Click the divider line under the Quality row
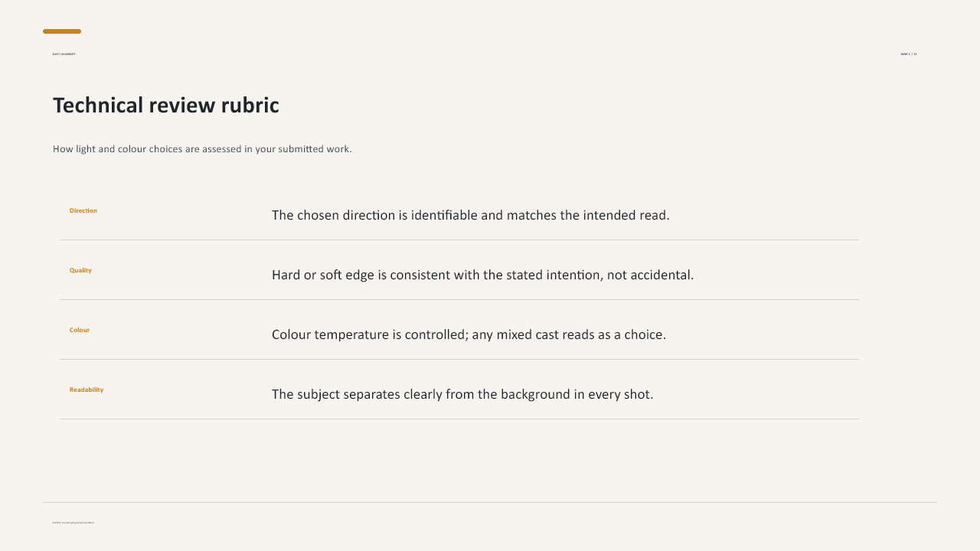980x551 pixels. (459, 299)
